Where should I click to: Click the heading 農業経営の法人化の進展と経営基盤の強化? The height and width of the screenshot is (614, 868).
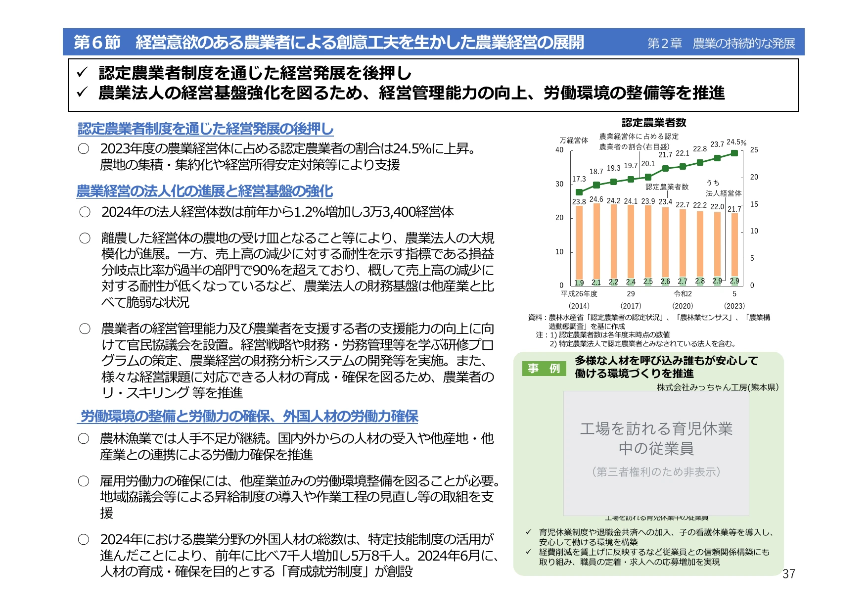coord(204,191)
